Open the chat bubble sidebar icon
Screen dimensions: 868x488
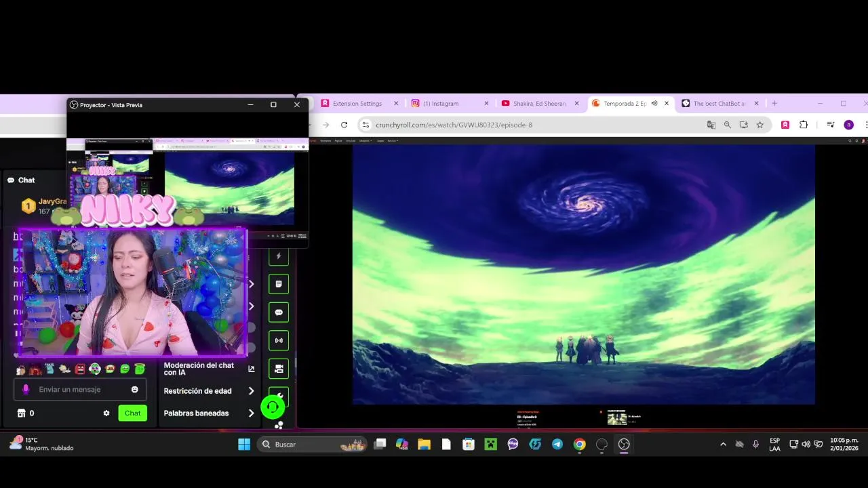click(279, 312)
